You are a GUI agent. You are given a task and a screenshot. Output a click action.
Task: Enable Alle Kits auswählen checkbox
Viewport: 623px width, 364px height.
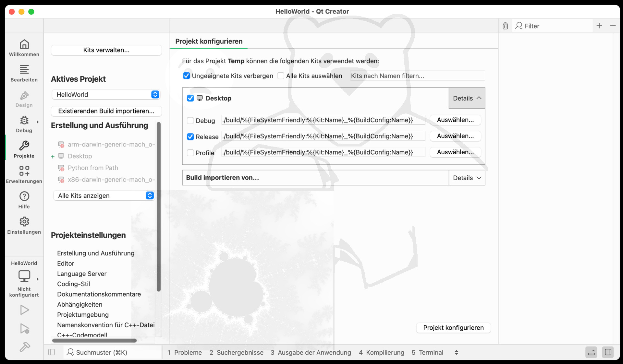281,76
